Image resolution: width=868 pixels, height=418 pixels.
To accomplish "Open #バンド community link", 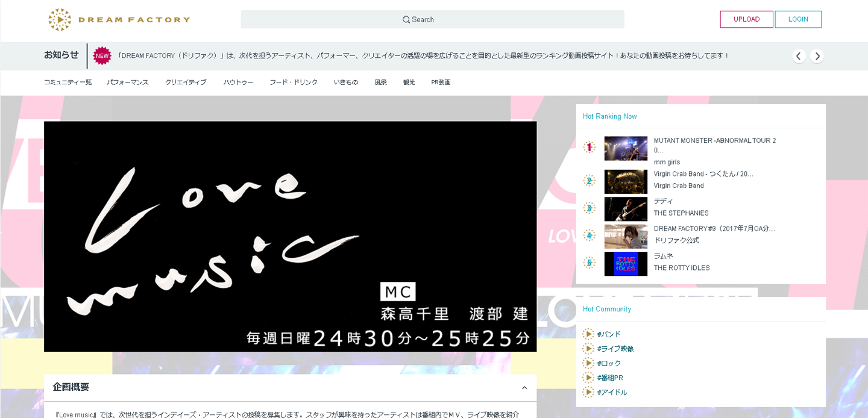I will click(x=609, y=334).
